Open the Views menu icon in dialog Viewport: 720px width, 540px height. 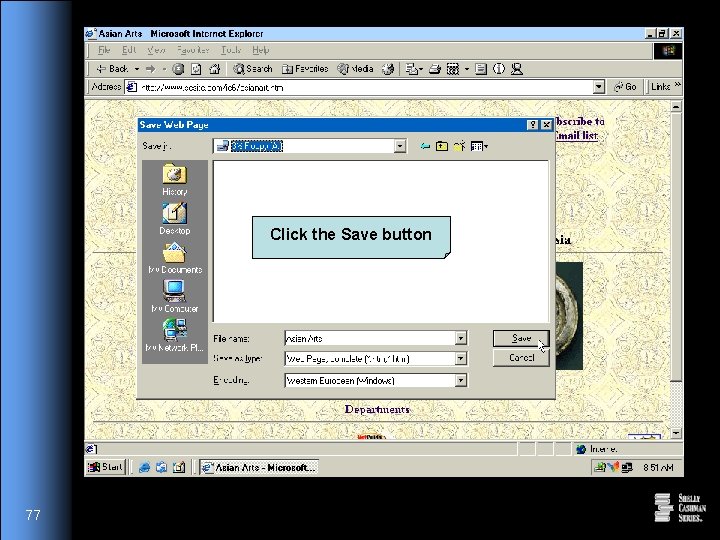click(479, 146)
